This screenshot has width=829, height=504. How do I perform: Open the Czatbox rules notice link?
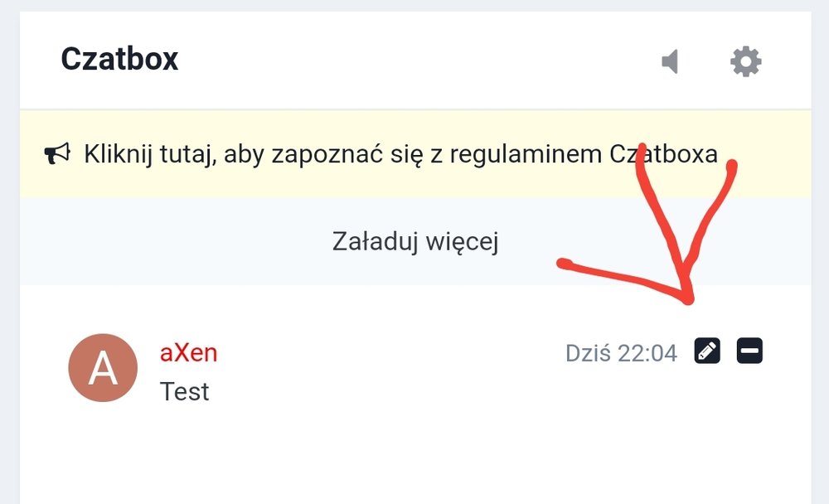point(400,154)
